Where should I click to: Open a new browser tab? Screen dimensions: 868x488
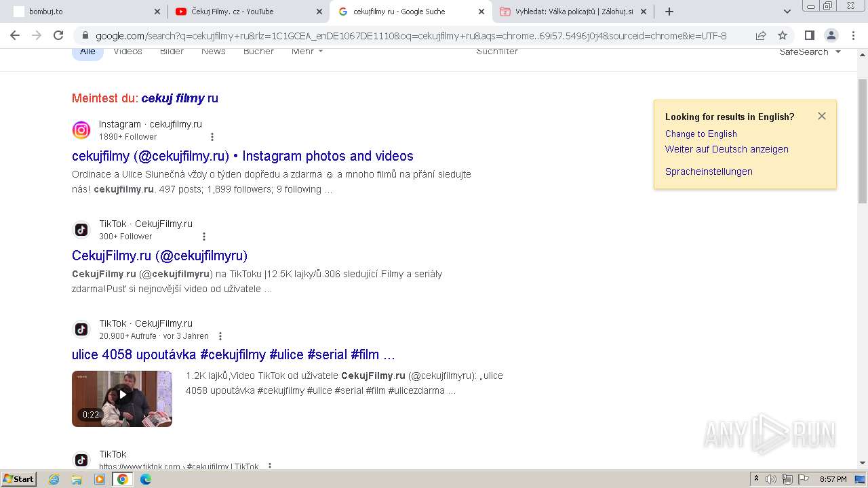pos(669,12)
